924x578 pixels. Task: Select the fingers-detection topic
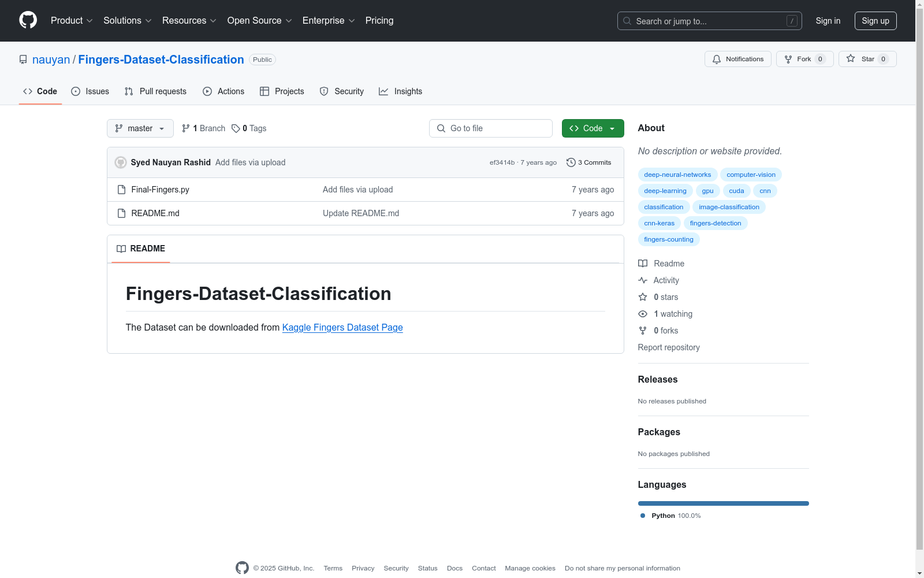[x=716, y=223]
